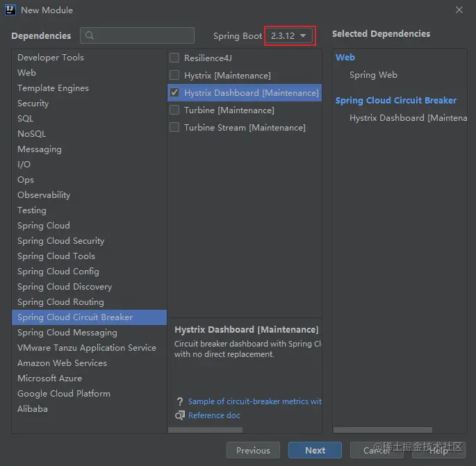The height and width of the screenshot is (466, 476).
Task: Choose the Spring Cloud category
Action: click(89, 226)
